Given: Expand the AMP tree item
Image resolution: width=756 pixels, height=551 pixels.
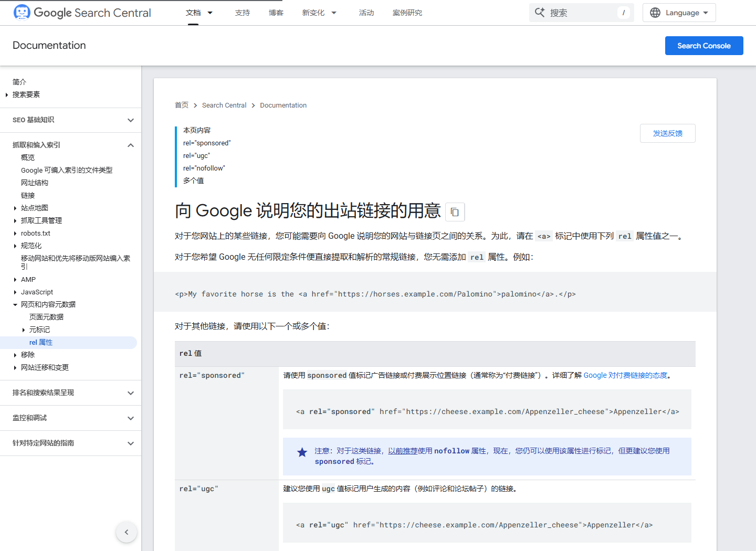Looking at the screenshot, I should [x=15, y=280].
